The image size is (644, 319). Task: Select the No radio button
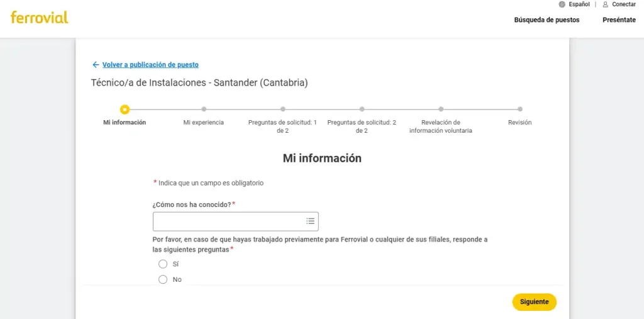click(x=163, y=279)
